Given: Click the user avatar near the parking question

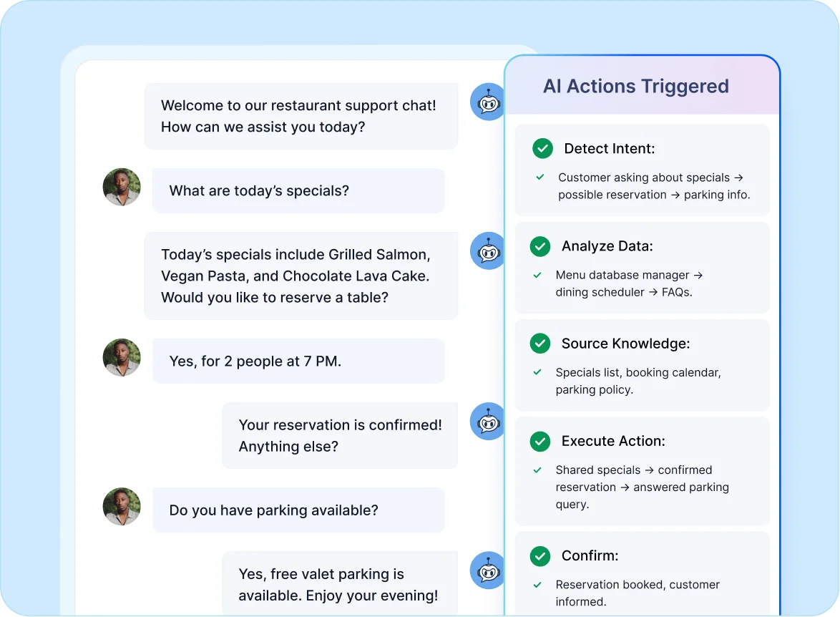Looking at the screenshot, I should coord(122,506).
